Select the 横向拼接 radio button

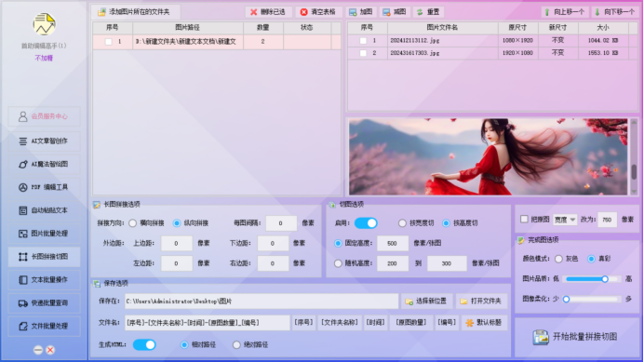(133, 223)
